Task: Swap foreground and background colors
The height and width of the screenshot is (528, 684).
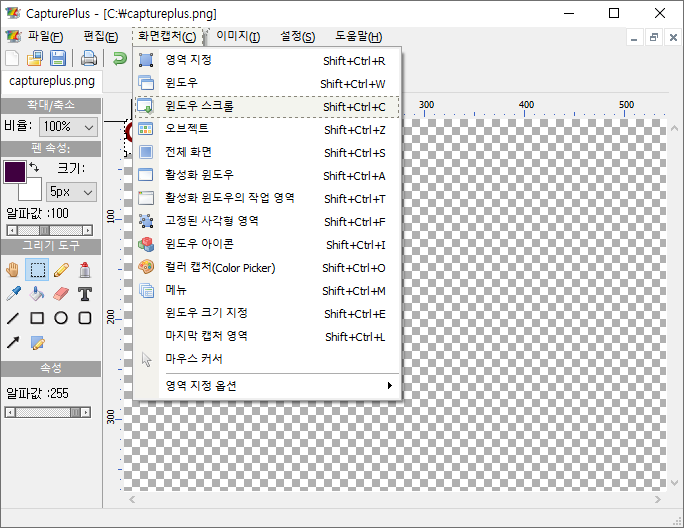Action: click(34, 166)
